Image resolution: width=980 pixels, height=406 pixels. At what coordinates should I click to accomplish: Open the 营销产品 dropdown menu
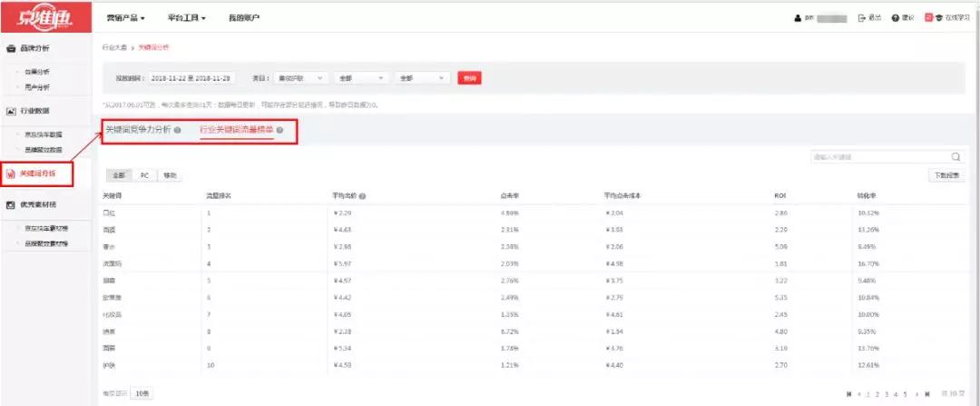[x=126, y=18]
